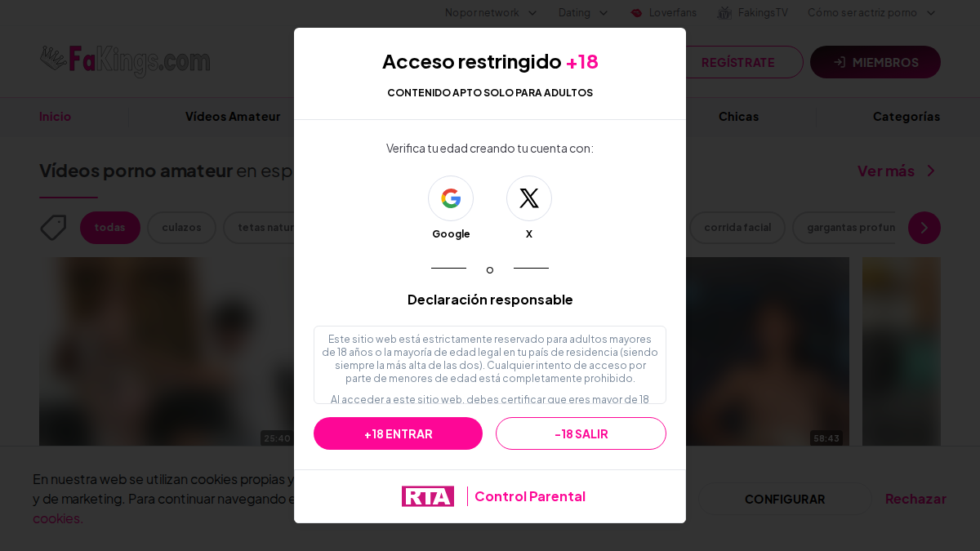Leave the site with -18 SALIR
The image size is (980, 551).
point(581,433)
